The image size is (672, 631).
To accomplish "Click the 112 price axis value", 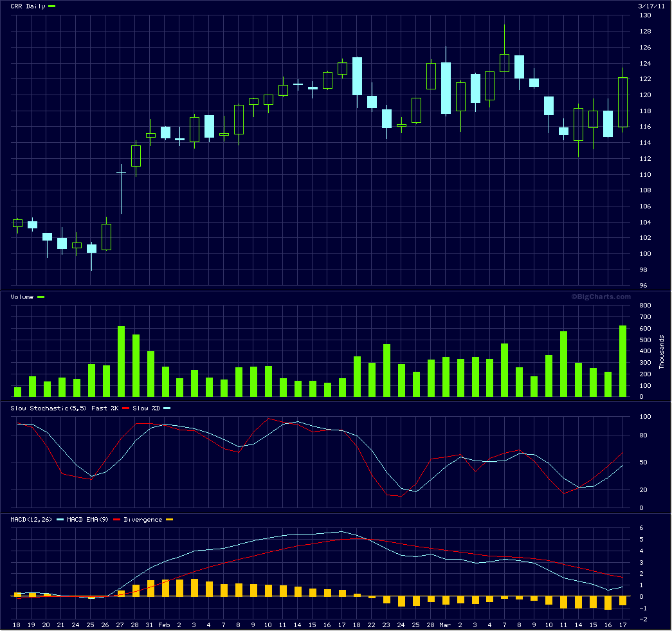I will click(645, 159).
